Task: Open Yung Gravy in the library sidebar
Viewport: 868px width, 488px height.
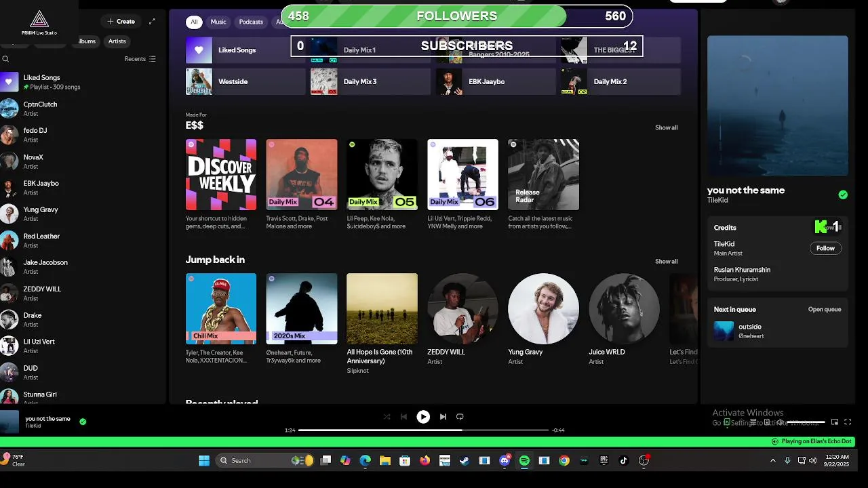Action: pos(81,214)
